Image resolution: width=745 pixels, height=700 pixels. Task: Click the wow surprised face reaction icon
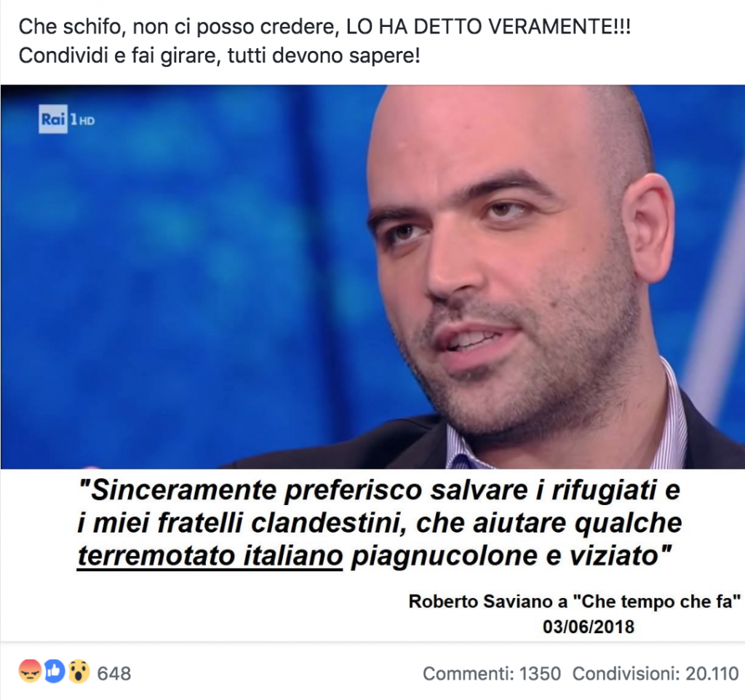click(x=79, y=672)
